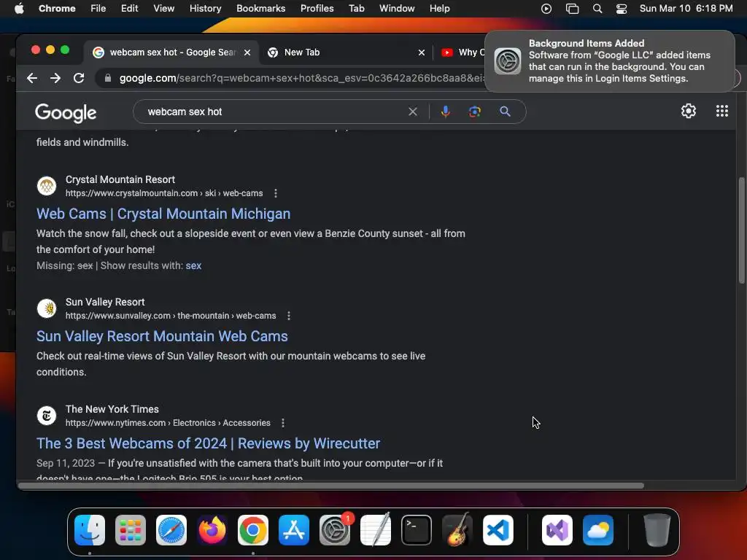Expand options for Sun Valley result
The image size is (747, 560).
coord(288,316)
